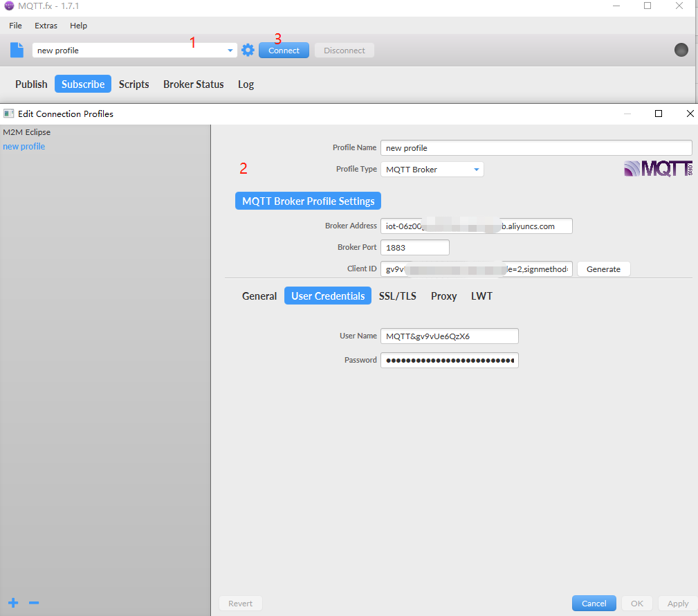Open the General settings tab
The height and width of the screenshot is (616, 698).
pos(259,296)
